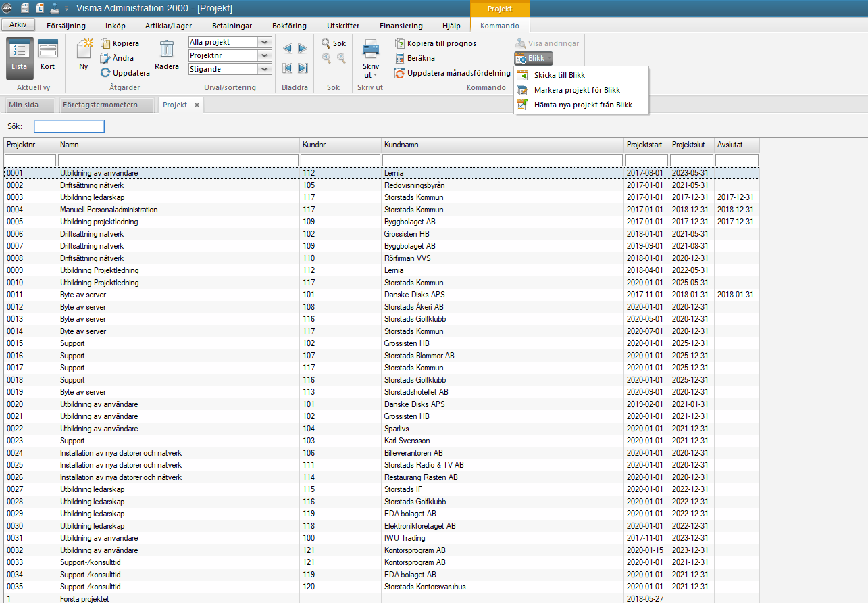Screen dimensions: 868x603
Task: Click project name Första projektet
Action: [84, 599]
